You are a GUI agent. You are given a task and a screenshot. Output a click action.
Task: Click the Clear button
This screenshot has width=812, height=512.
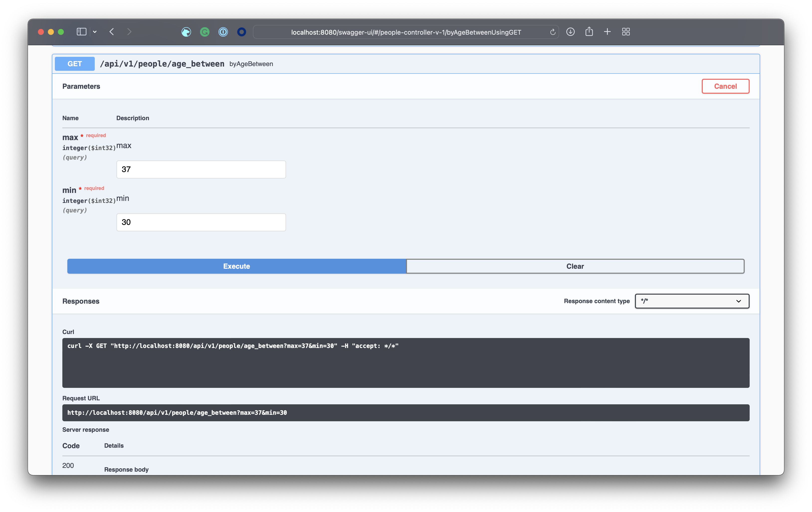pos(575,266)
